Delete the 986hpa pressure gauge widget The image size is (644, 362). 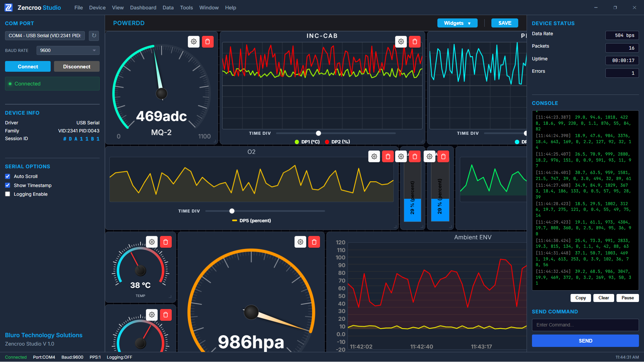point(314,242)
